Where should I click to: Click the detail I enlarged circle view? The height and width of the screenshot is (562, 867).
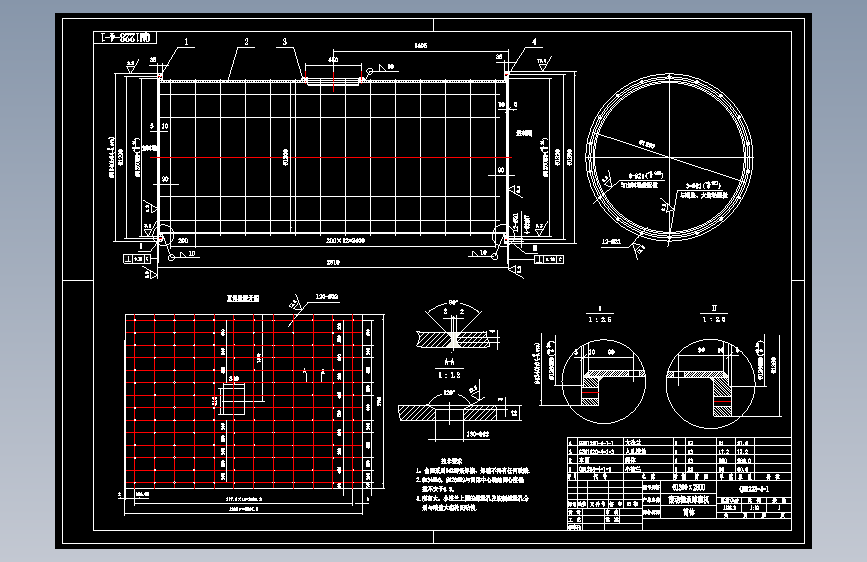coord(603,382)
